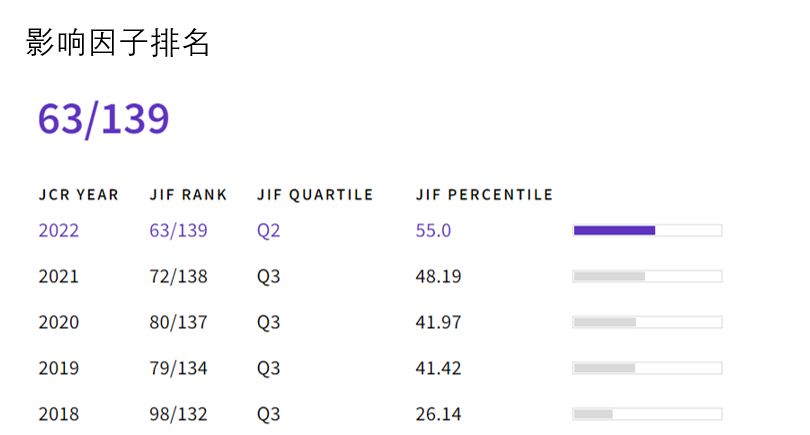
Task: Select the JCR YEAR column header
Action: 79,195
